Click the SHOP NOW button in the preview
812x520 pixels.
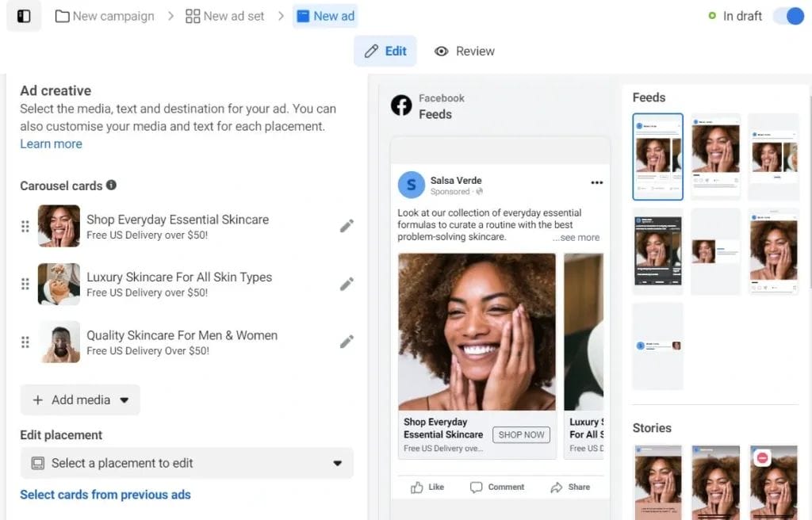(521, 434)
